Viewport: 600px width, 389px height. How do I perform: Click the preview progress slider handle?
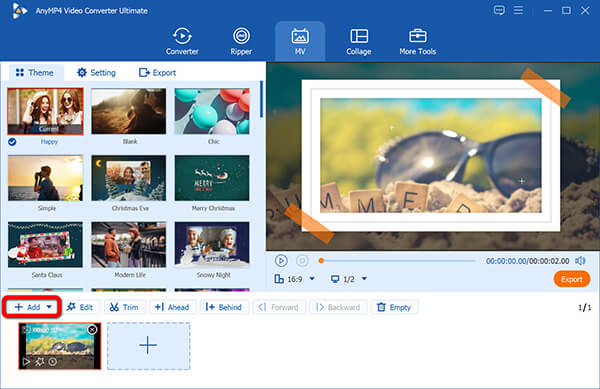321,261
